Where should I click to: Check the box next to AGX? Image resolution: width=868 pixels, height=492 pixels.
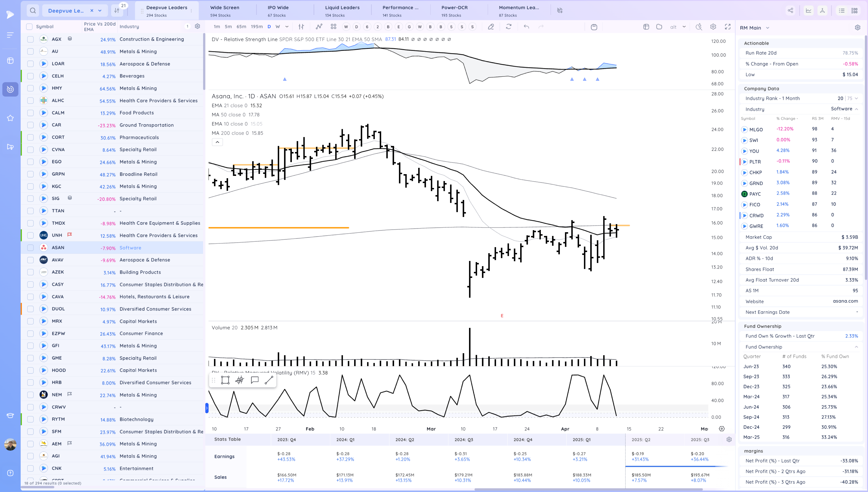click(30, 39)
